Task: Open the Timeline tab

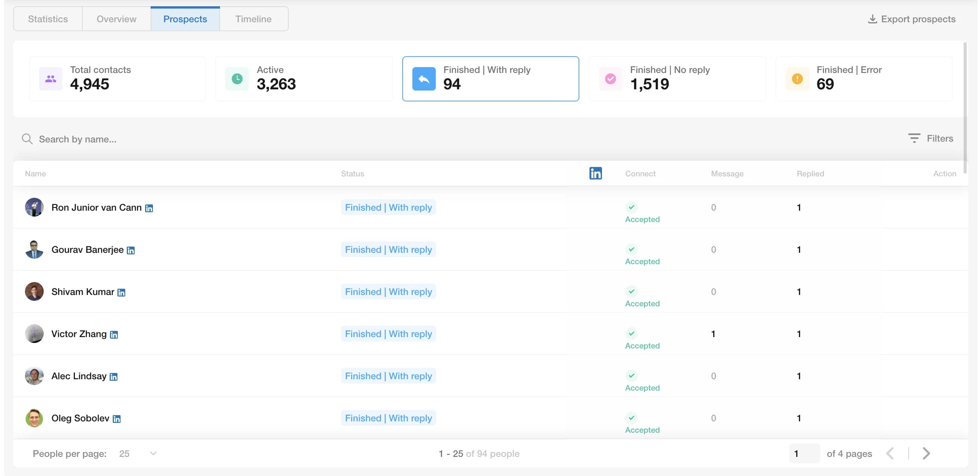Action: (x=253, y=18)
